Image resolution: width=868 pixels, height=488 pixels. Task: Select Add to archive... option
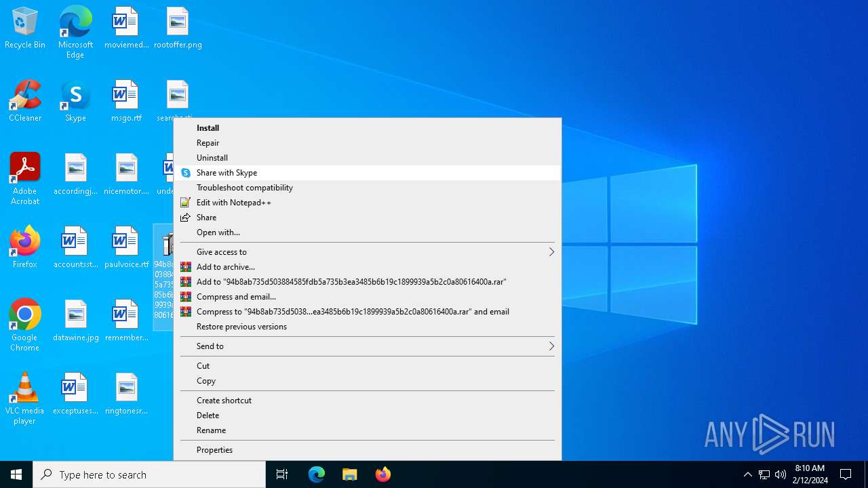[368, 267]
